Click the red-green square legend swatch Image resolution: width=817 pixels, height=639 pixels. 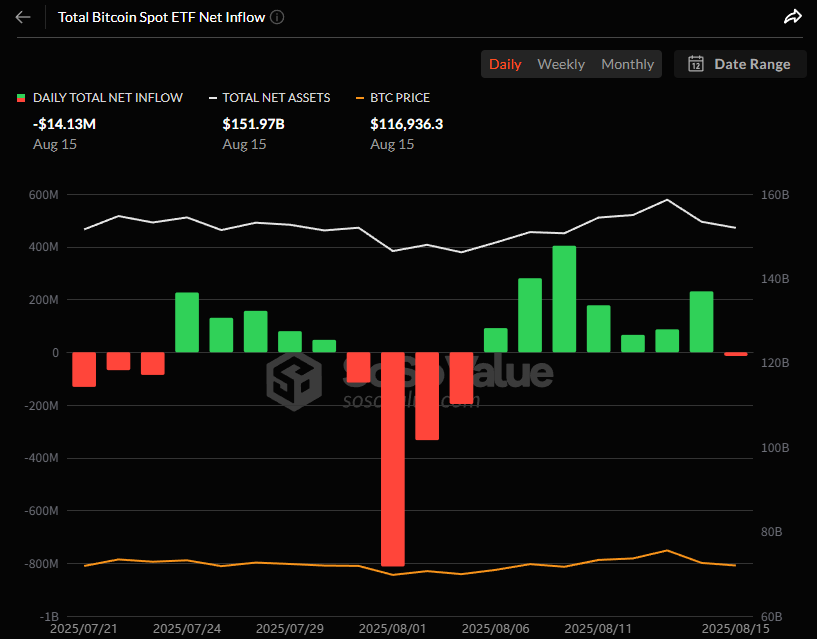pyautogui.click(x=21, y=98)
